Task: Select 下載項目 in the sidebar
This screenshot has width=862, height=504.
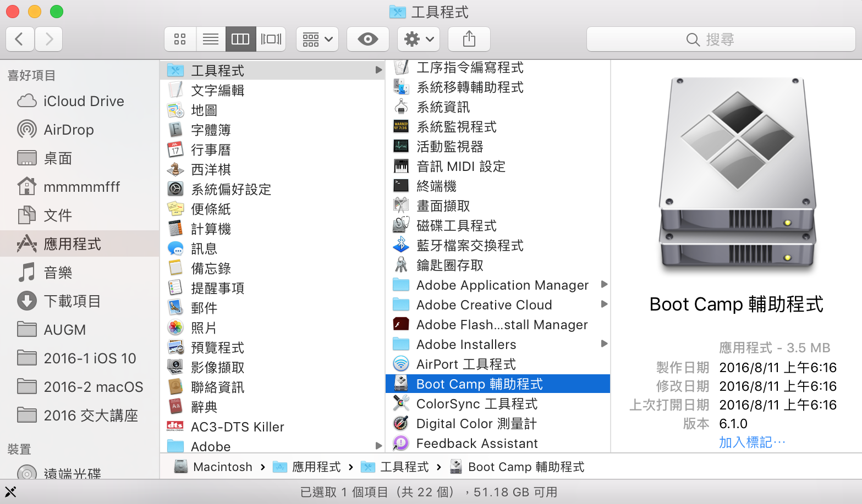Action: click(72, 301)
